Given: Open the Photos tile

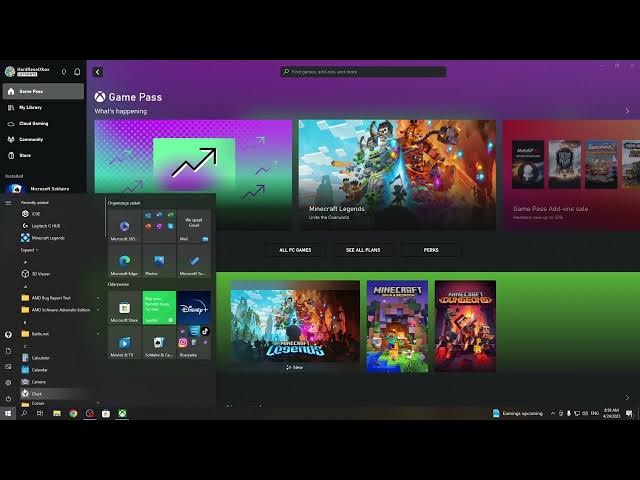Looking at the screenshot, I should coord(159,261).
